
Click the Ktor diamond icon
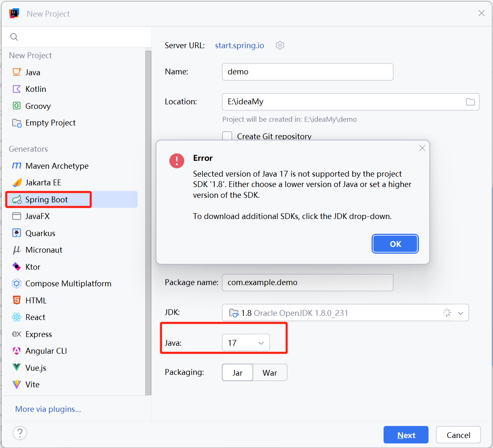click(x=17, y=267)
